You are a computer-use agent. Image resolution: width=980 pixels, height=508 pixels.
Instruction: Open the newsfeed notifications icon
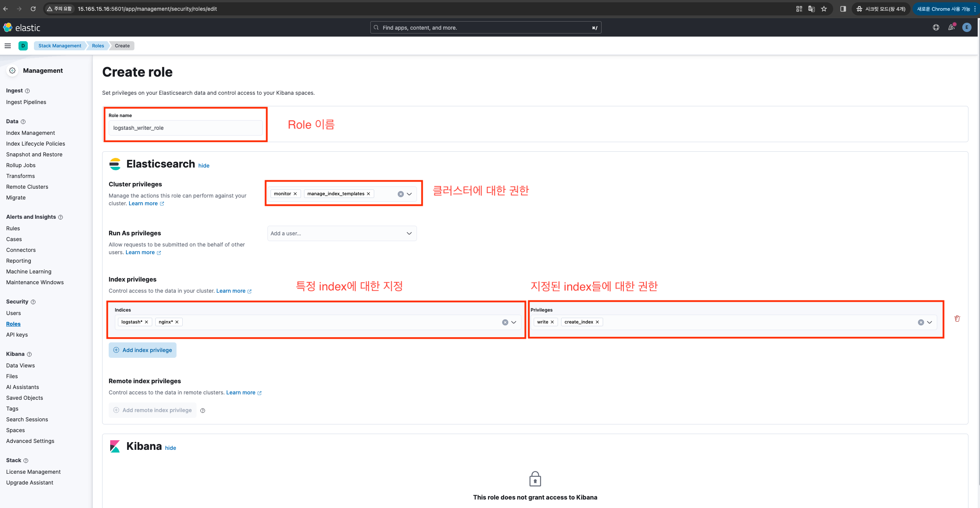pos(951,27)
